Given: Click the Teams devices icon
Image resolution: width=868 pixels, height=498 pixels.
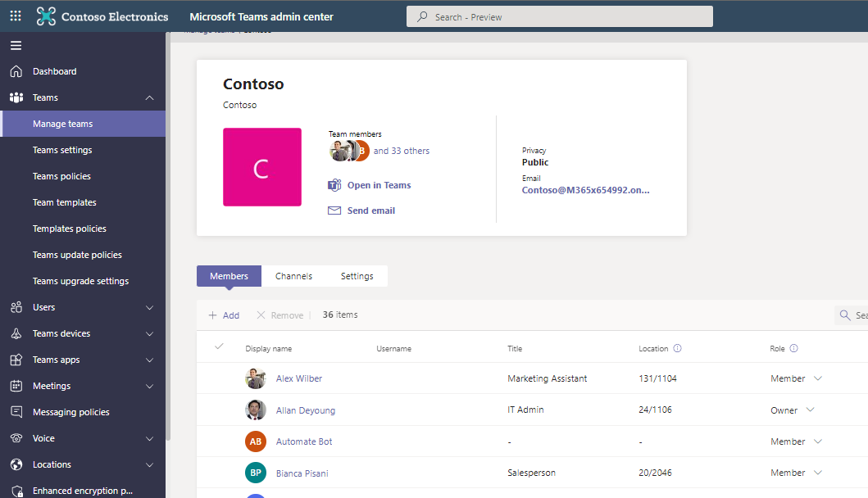Looking at the screenshot, I should coord(16,333).
